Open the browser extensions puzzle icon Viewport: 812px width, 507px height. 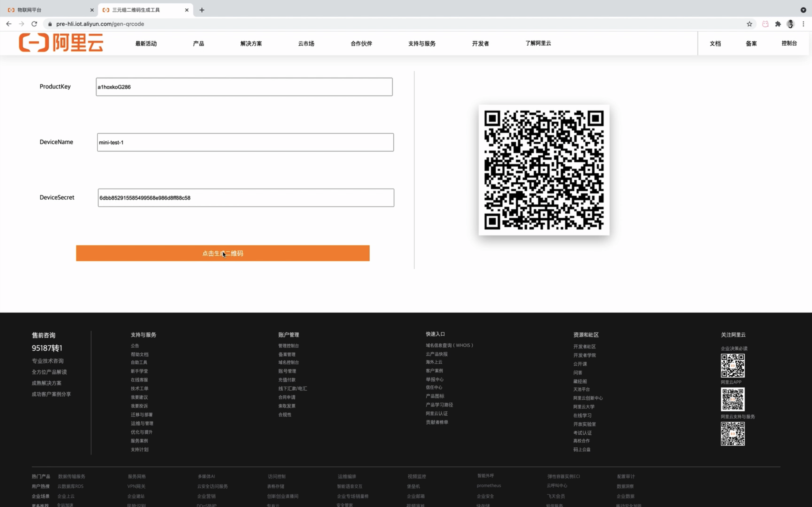[778, 24]
